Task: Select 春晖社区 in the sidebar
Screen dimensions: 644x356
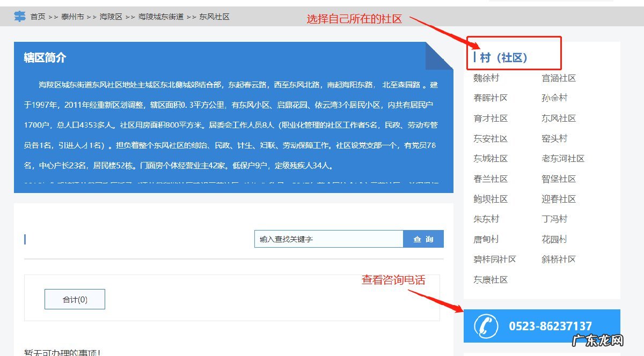Action: (x=491, y=98)
